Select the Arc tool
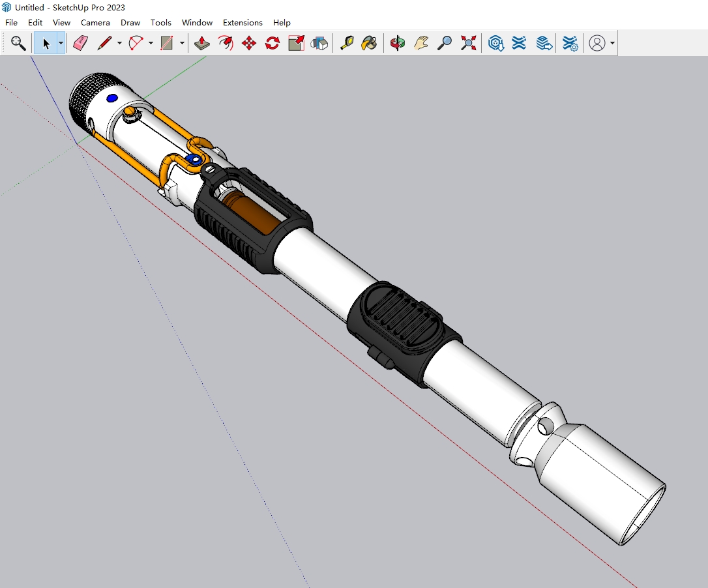The image size is (708, 588). coord(136,44)
